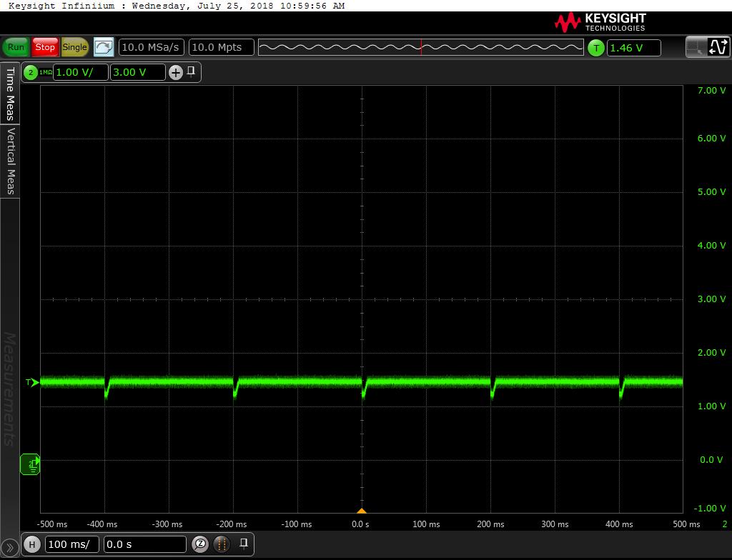Click the waveform overview bar
This screenshot has height=560, width=732.
[x=420, y=47]
